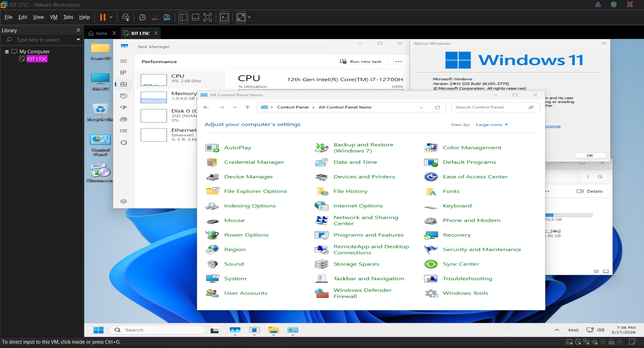Open the Edit menu
This screenshot has width=644, height=348.
[22, 17]
